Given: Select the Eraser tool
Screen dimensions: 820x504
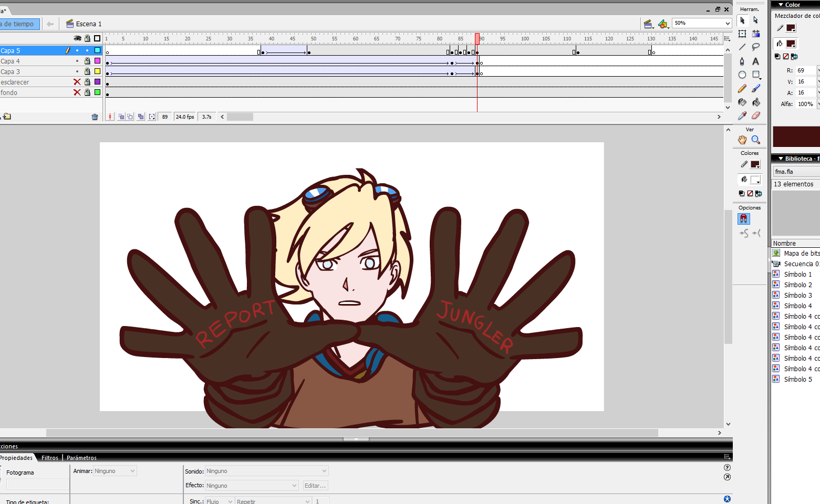Looking at the screenshot, I should (x=756, y=115).
